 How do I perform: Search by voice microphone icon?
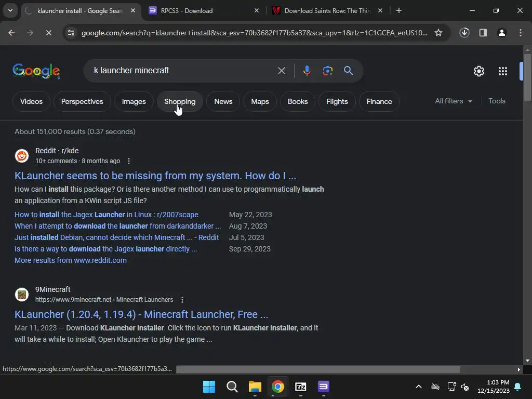point(307,71)
